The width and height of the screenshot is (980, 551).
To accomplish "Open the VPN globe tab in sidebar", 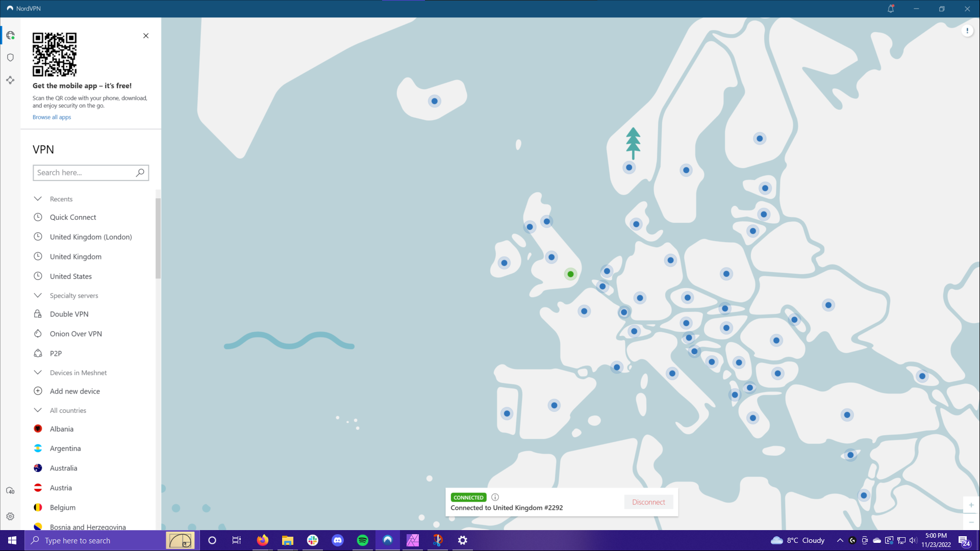I will (10, 35).
